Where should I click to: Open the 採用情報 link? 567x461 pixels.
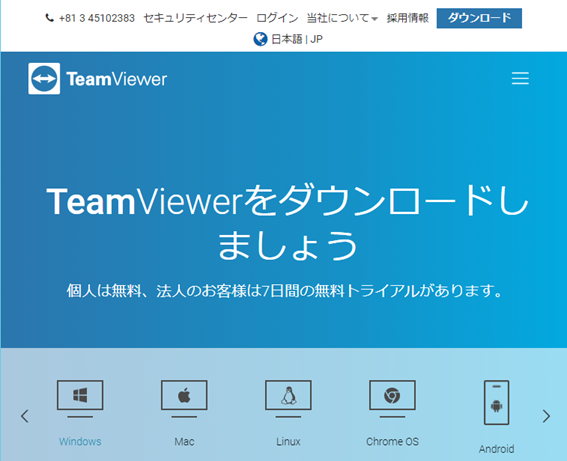coord(408,18)
